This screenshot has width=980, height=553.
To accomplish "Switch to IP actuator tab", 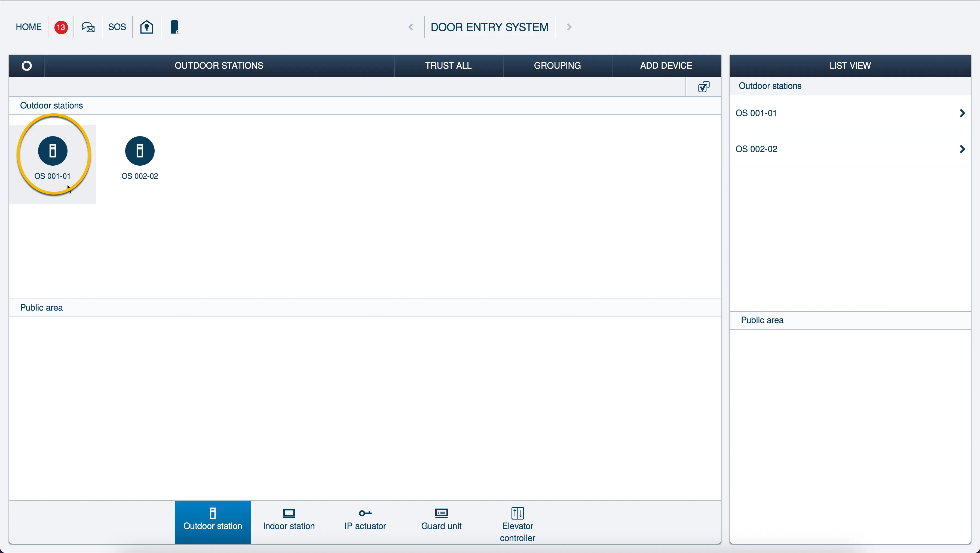I will point(365,522).
